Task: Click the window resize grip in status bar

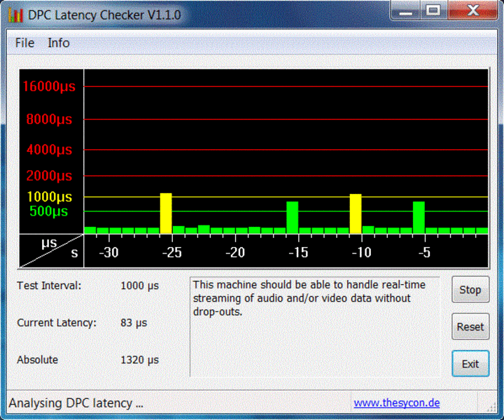Action: coord(491,407)
